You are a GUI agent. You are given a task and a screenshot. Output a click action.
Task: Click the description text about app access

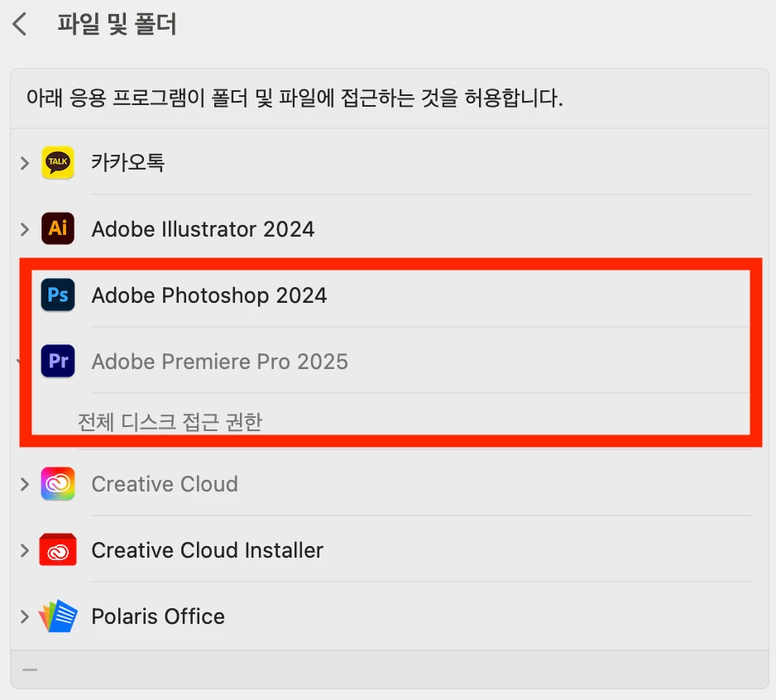pos(295,98)
